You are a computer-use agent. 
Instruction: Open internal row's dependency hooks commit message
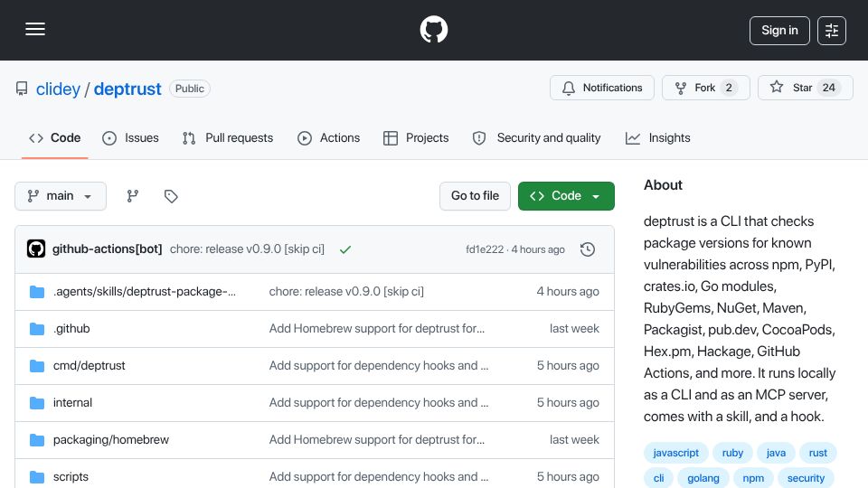[x=379, y=403]
